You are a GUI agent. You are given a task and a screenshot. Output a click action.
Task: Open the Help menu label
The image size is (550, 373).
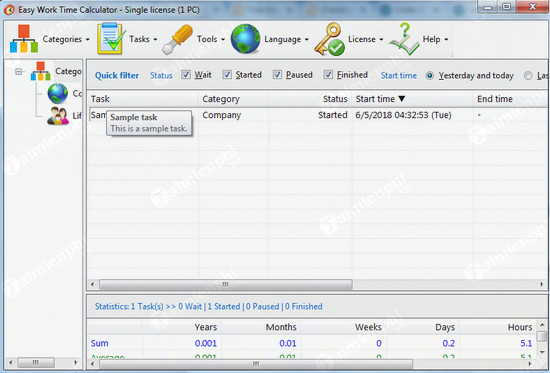click(431, 39)
